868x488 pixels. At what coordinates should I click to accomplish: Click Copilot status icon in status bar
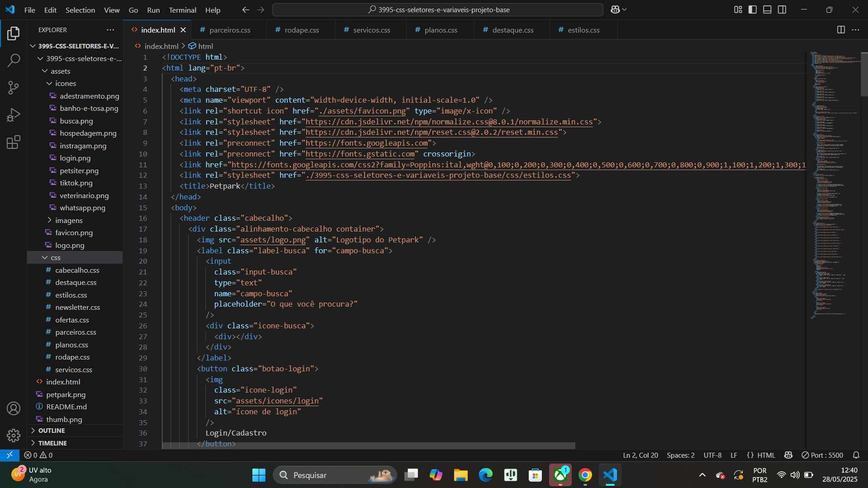click(788, 455)
